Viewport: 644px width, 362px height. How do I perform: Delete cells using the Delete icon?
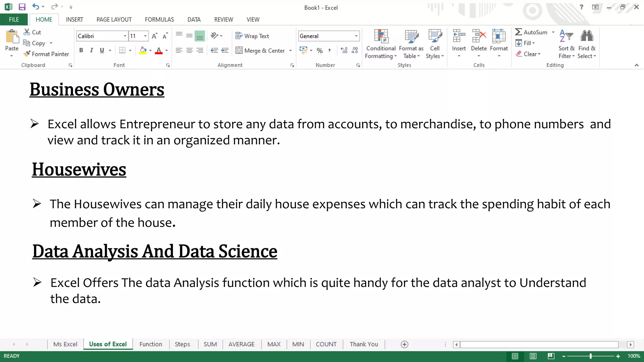479,36
